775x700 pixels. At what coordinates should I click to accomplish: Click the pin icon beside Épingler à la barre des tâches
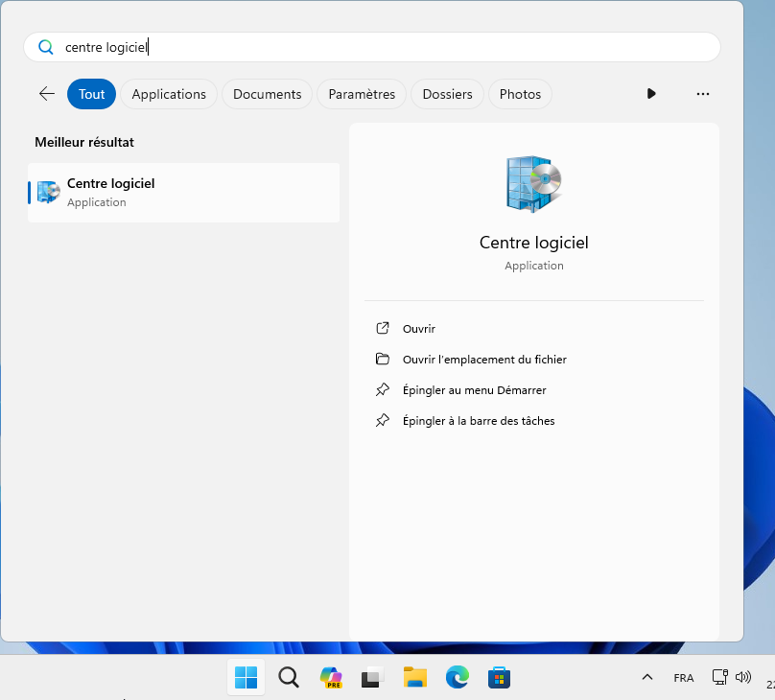pyautogui.click(x=383, y=420)
